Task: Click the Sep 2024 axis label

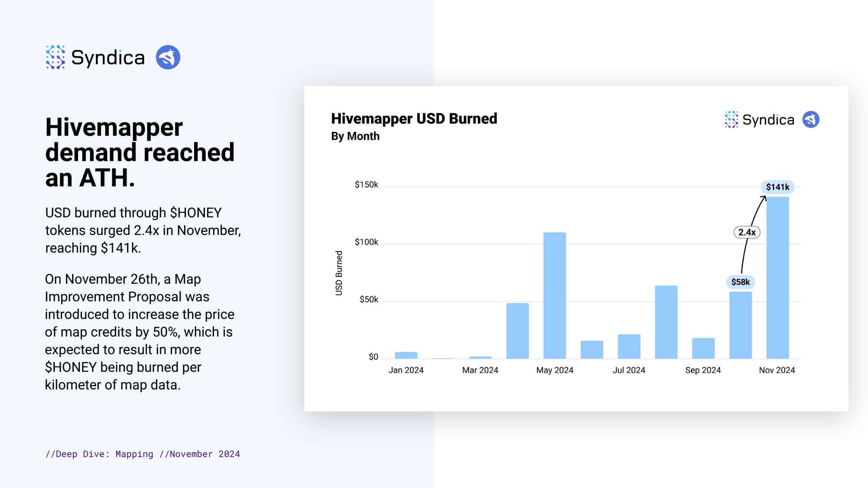Action: [x=703, y=370]
